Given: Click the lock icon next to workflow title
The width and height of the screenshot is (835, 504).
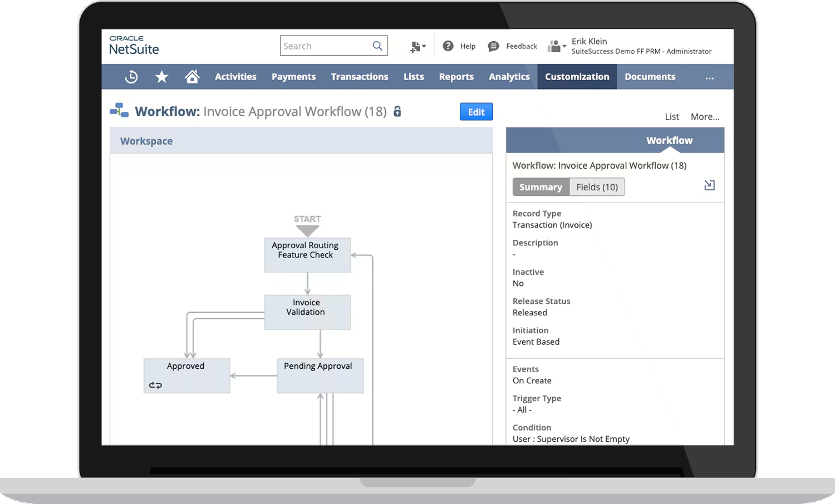Looking at the screenshot, I should click(x=397, y=111).
